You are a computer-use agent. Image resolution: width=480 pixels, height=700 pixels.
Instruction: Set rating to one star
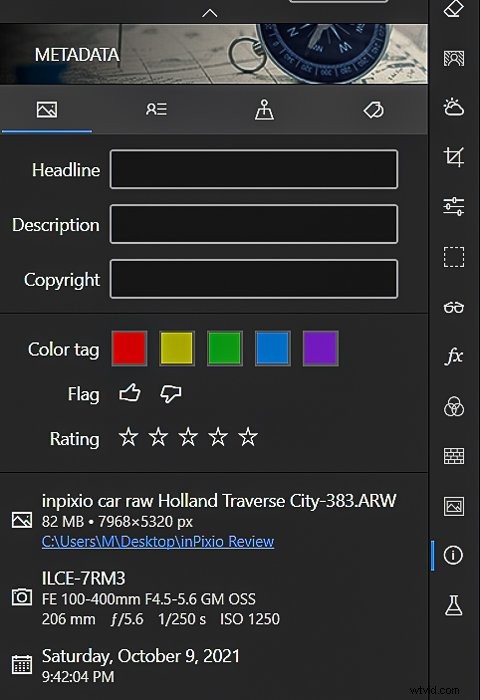(129, 437)
